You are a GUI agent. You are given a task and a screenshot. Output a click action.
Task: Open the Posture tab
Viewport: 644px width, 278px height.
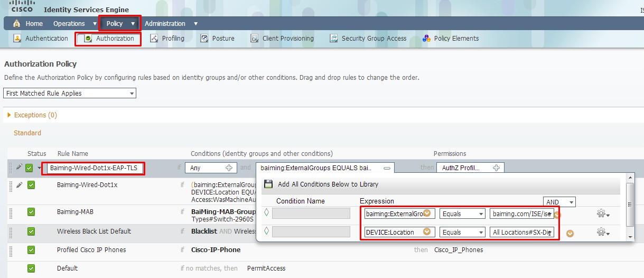point(218,39)
